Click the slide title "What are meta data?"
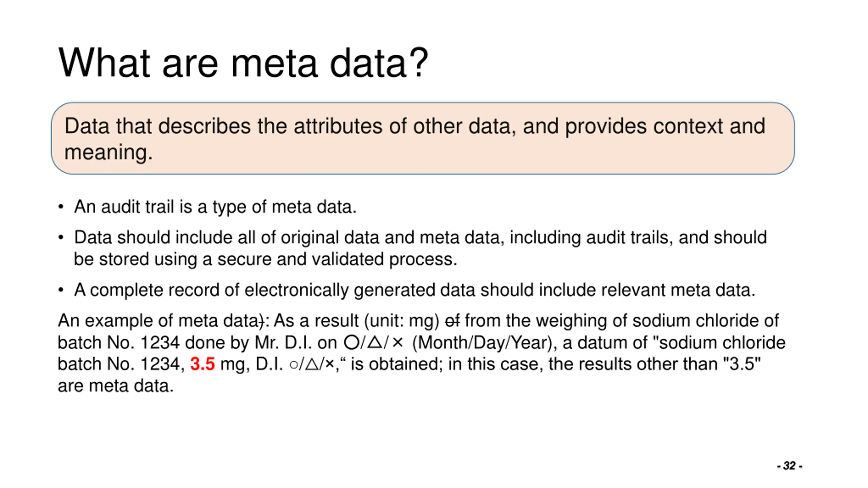This screenshot has width=868, height=488. click(243, 63)
